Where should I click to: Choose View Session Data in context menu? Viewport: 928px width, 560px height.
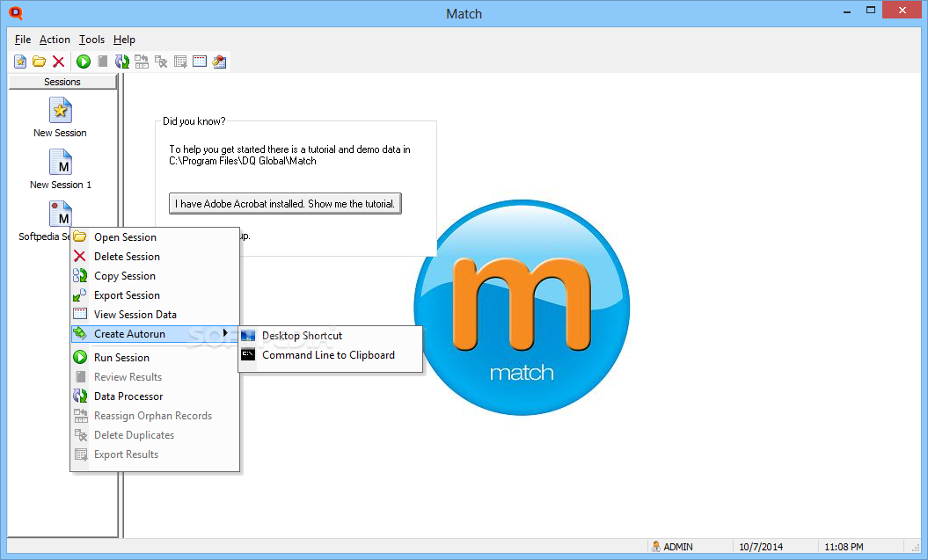[x=155, y=315]
